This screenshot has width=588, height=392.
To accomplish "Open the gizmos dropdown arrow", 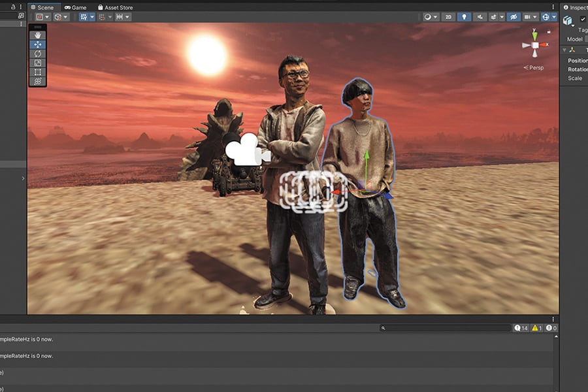I will (x=554, y=17).
